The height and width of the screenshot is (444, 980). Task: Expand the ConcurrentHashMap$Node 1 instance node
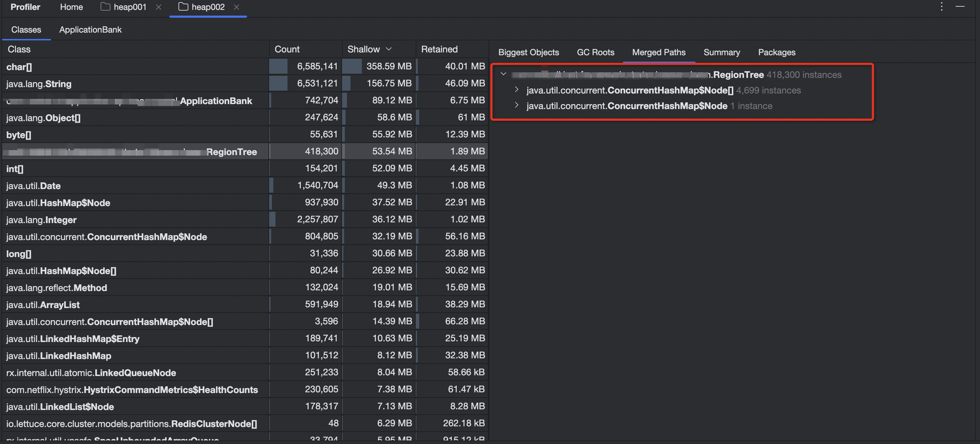tap(516, 105)
